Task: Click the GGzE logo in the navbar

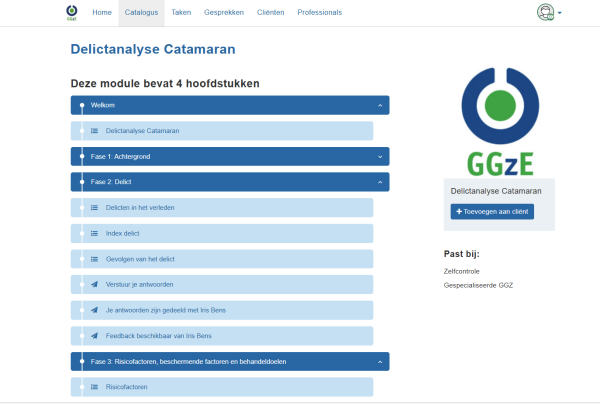Action: click(x=70, y=12)
